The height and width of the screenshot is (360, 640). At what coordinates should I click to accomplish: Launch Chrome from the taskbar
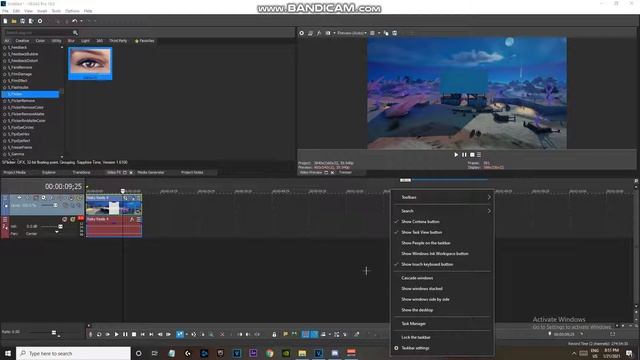(269, 353)
